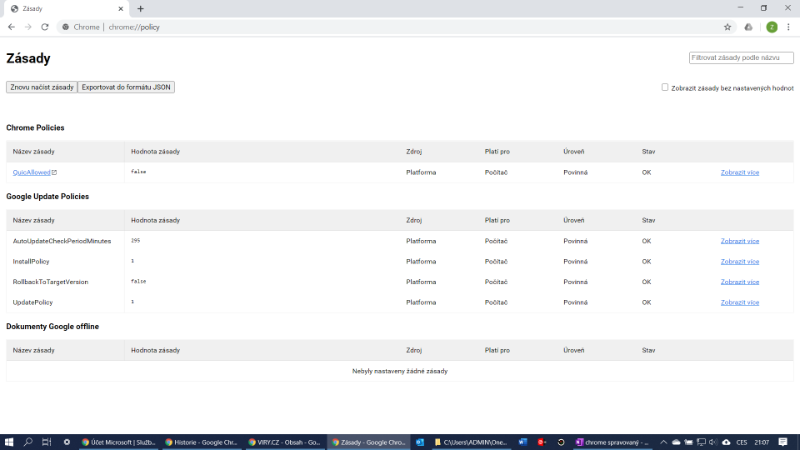Expand Zobrazit více for UpdatePolicy
Viewport: 800px width, 450px height.
pos(740,302)
